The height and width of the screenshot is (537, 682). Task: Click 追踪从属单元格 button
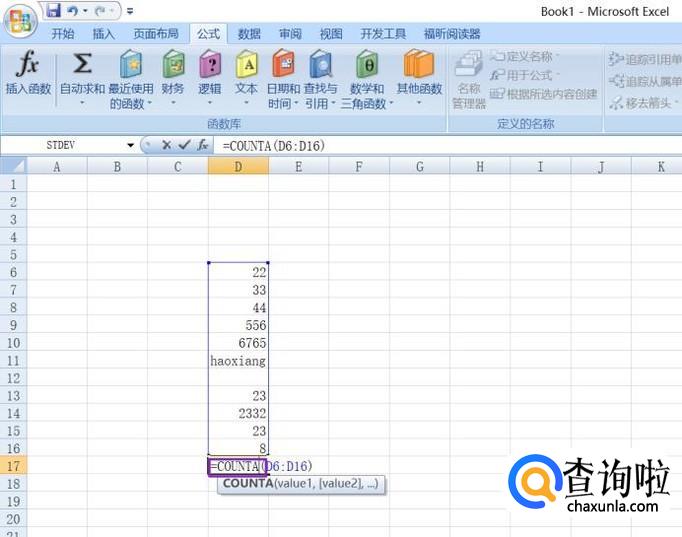coord(645,81)
